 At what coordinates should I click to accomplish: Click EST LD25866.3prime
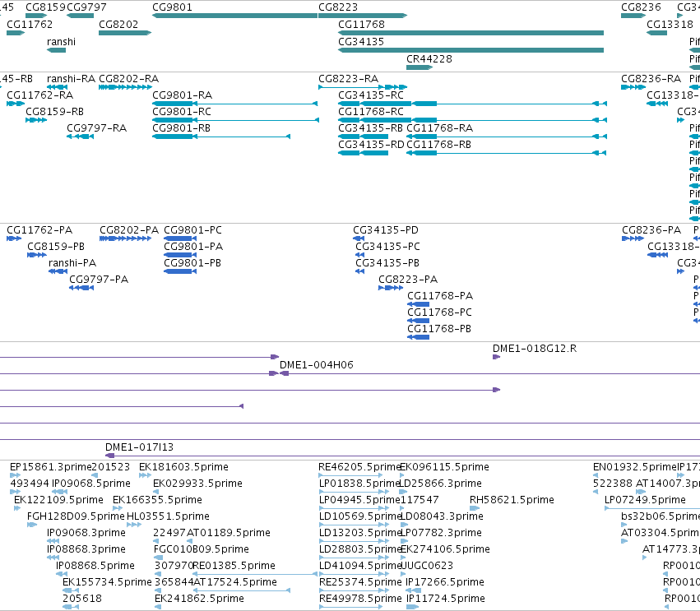click(x=440, y=484)
